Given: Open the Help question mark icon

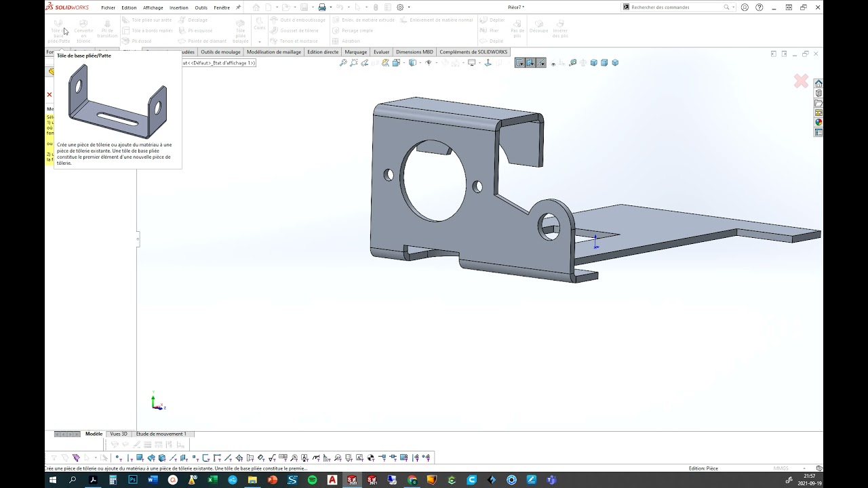Looking at the screenshot, I should (759, 7).
